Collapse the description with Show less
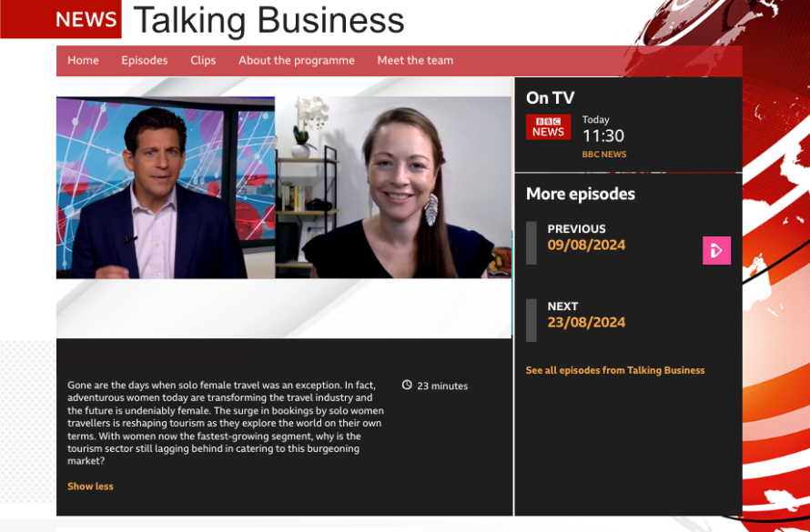 point(90,487)
